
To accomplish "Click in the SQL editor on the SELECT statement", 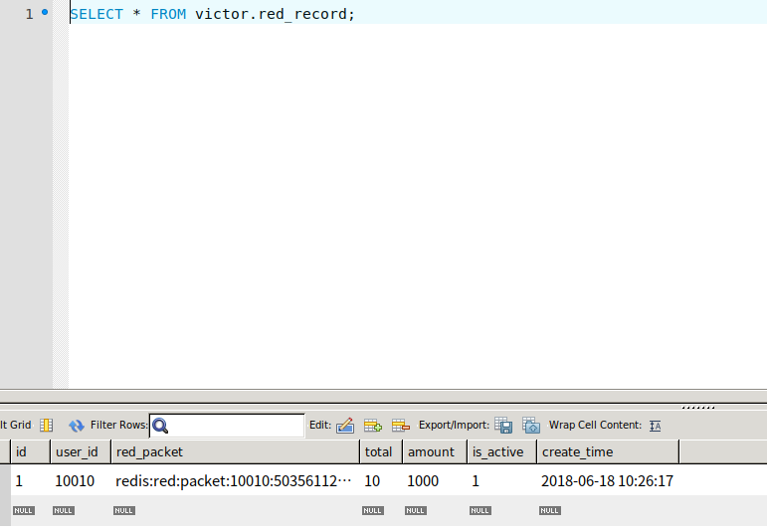I will coord(211,14).
